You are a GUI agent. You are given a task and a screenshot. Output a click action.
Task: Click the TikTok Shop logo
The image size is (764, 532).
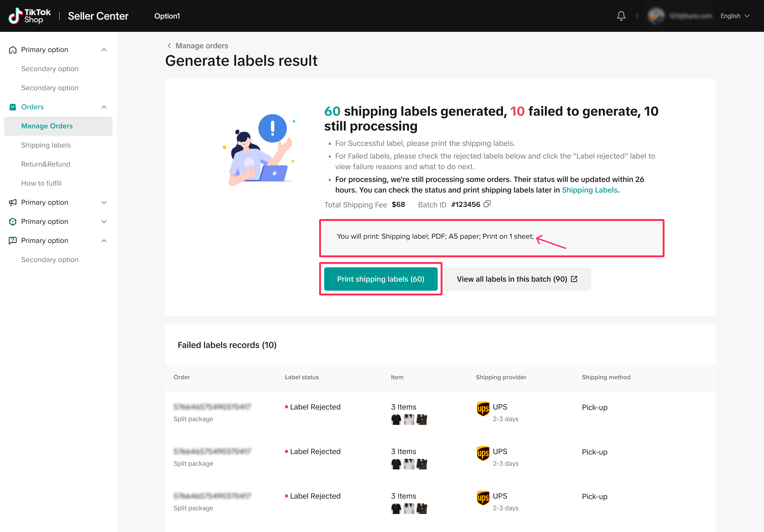29,16
